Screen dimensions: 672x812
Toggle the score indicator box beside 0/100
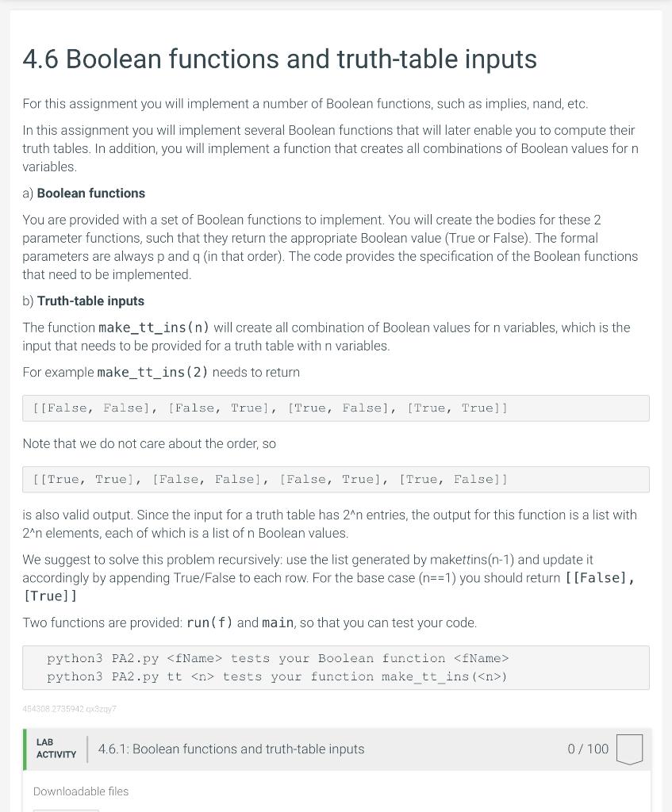tap(628, 748)
